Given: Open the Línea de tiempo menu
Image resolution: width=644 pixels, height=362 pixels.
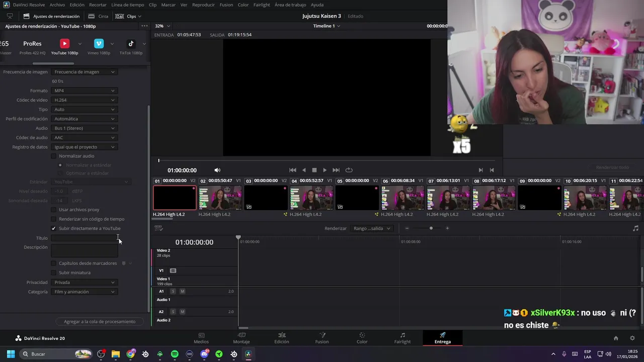Looking at the screenshot, I should [128, 5].
